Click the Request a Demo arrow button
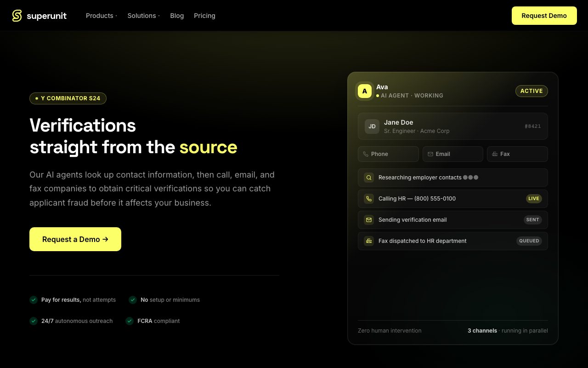This screenshot has width=588, height=368. 75,239
